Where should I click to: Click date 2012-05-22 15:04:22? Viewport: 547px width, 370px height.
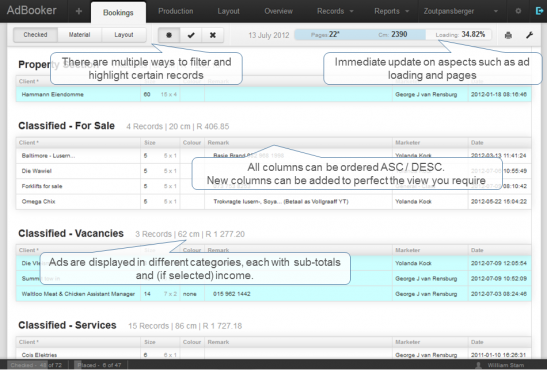(x=499, y=202)
